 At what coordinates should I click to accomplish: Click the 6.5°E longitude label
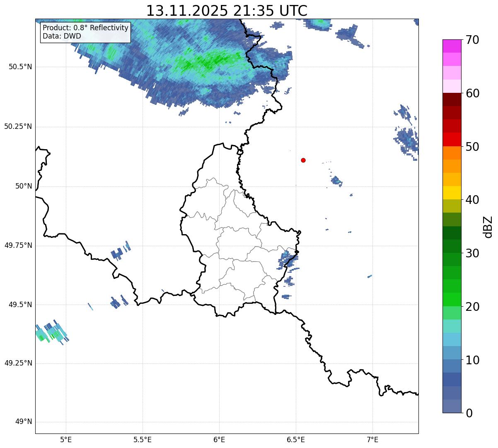[296, 439]
